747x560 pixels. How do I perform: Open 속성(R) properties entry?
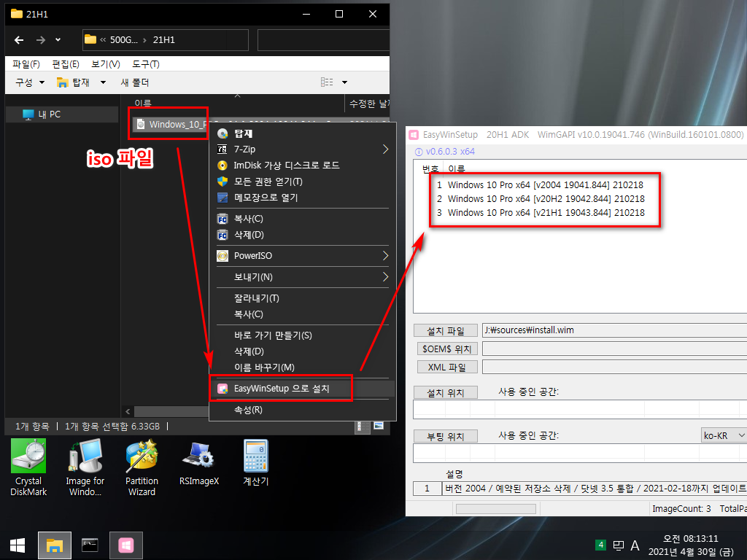(x=303, y=410)
